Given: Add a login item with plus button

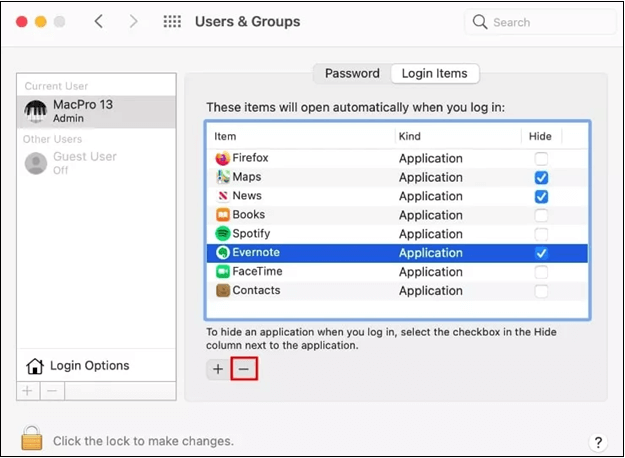Looking at the screenshot, I should click(x=218, y=369).
